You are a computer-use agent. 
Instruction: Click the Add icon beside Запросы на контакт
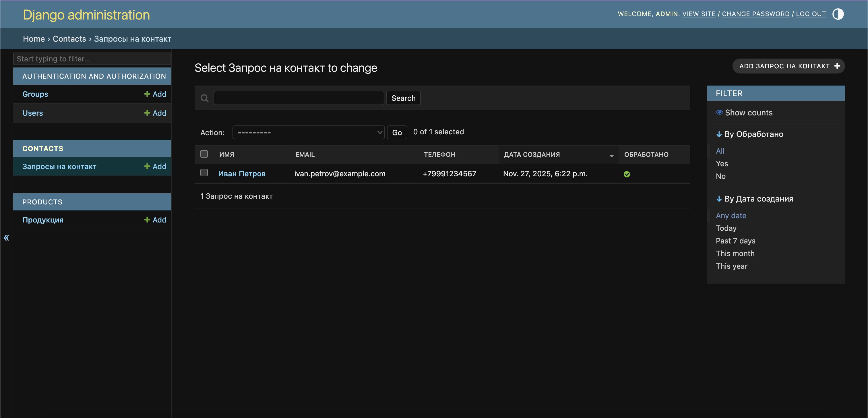pos(147,166)
